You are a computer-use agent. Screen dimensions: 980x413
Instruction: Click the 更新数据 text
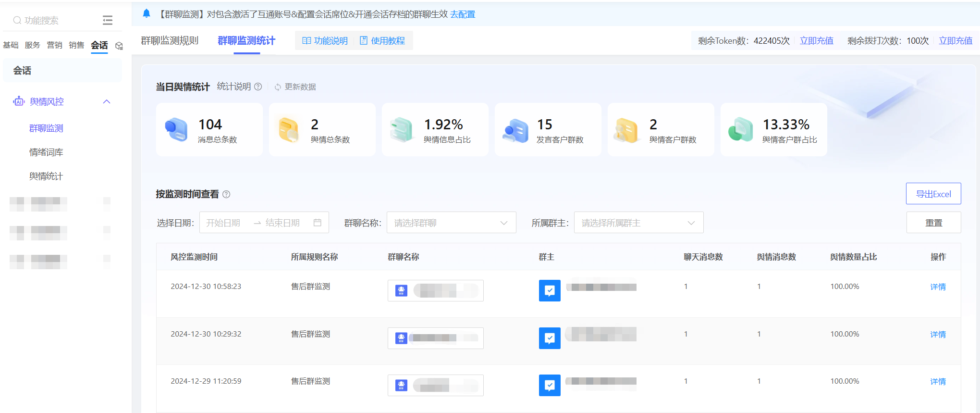[x=300, y=87]
